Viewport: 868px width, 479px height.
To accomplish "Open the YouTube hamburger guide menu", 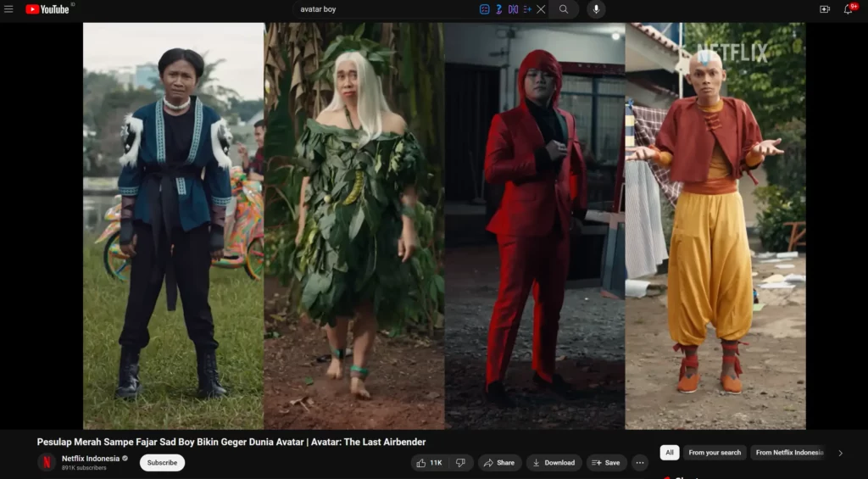I will click(x=8, y=9).
